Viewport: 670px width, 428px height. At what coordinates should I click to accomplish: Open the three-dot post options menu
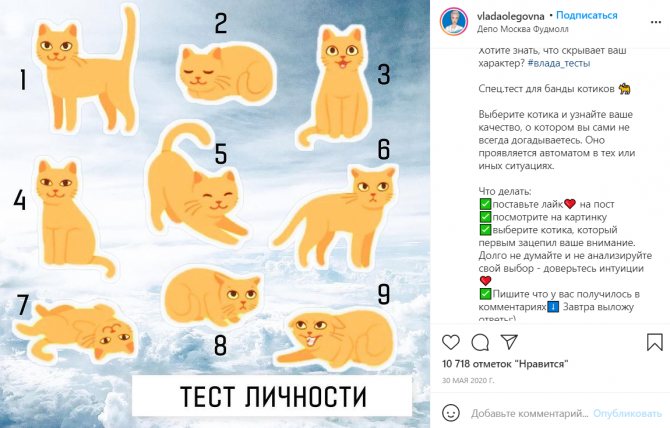coord(656,22)
